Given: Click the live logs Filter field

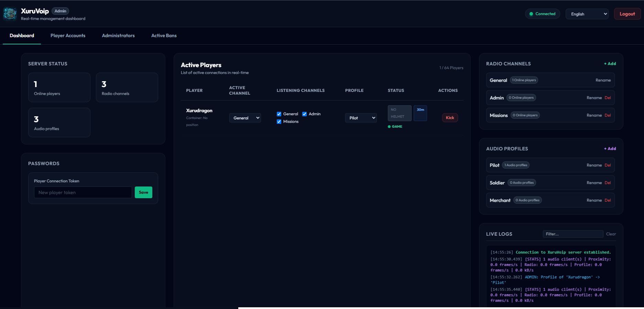Looking at the screenshot, I should (573, 234).
